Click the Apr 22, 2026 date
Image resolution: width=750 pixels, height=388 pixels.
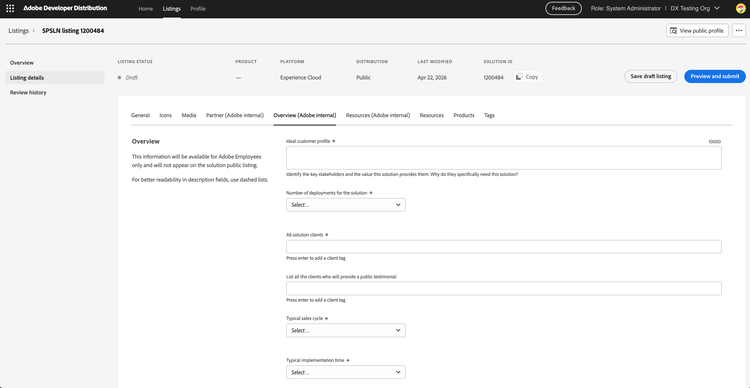point(432,78)
